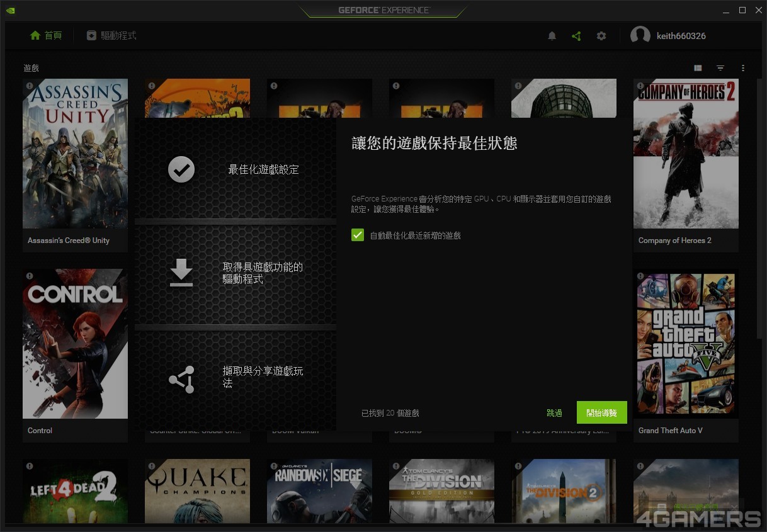Viewport: 767px width, 532px height.
Task: Click the Control title text under cover
Action: click(x=40, y=431)
